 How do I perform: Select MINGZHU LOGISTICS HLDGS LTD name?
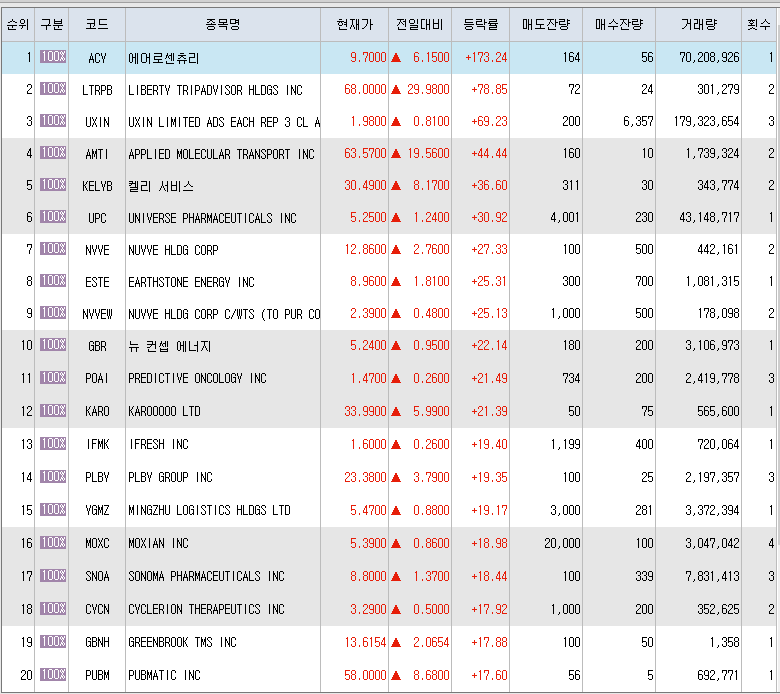pyautogui.click(x=209, y=510)
